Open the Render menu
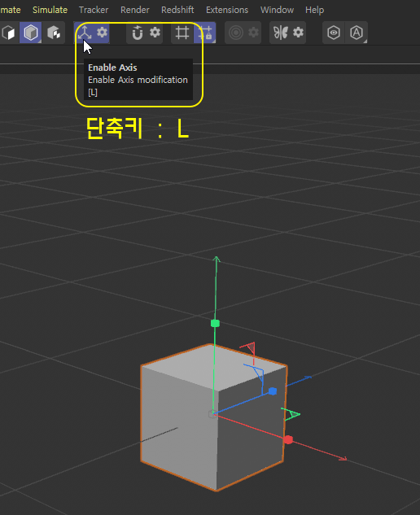The height and width of the screenshot is (515, 420). pyautogui.click(x=135, y=10)
